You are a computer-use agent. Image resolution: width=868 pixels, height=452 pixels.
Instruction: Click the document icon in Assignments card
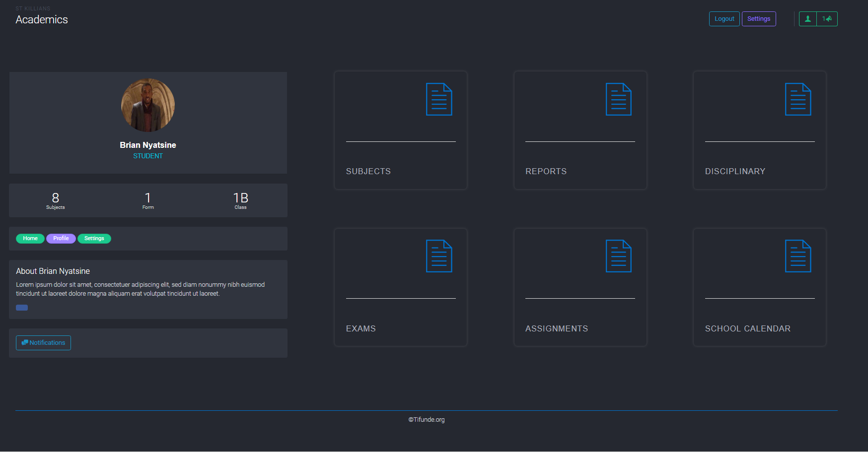[x=618, y=256]
